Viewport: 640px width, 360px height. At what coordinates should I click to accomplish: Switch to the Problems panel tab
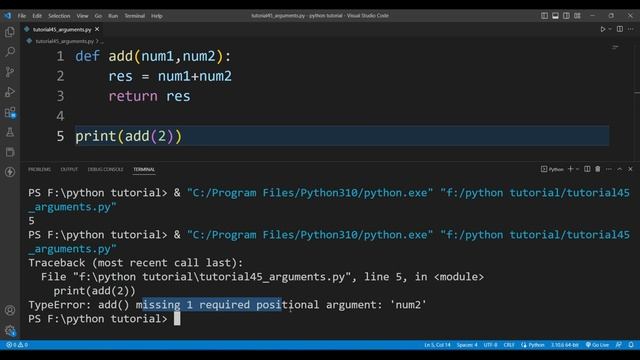pyautogui.click(x=40, y=169)
